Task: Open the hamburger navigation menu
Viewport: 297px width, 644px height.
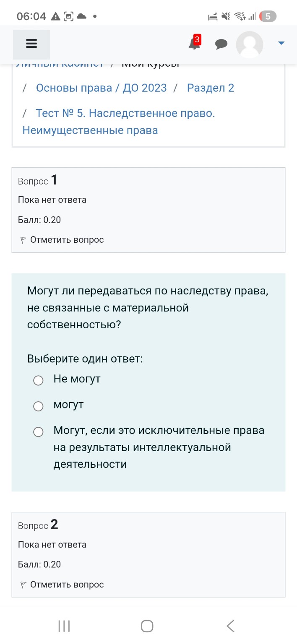Action: point(31,43)
